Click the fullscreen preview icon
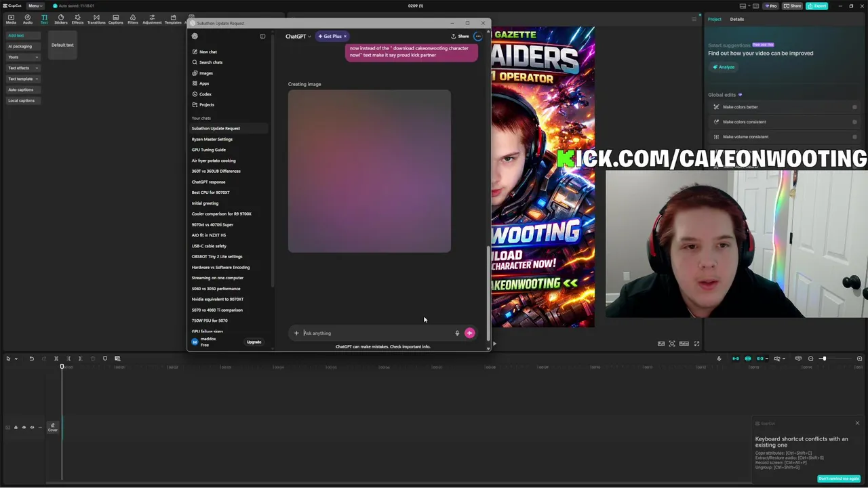 click(x=696, y=344)
